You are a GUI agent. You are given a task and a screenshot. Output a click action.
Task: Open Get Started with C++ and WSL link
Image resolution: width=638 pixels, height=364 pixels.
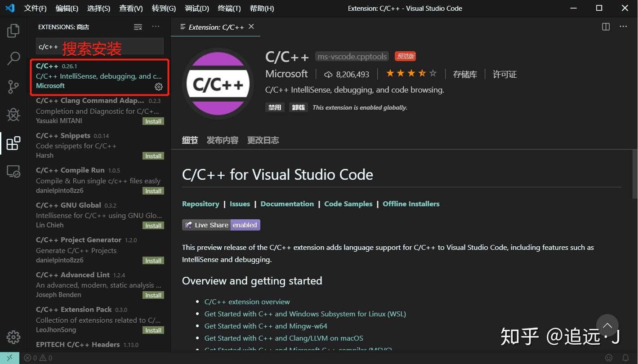(x=305, y=314)
